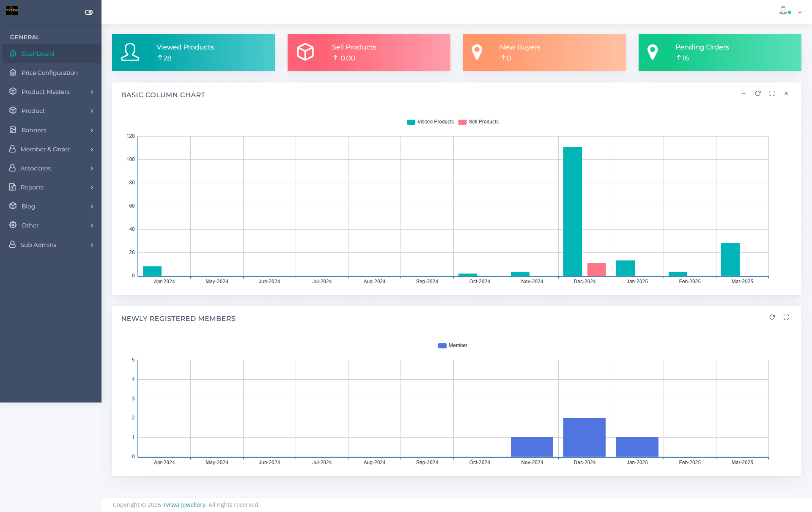This screenshot has height=512, width=812.
Task: Toggle the sidebar collapse switch icon
Action: click(89, 12)
